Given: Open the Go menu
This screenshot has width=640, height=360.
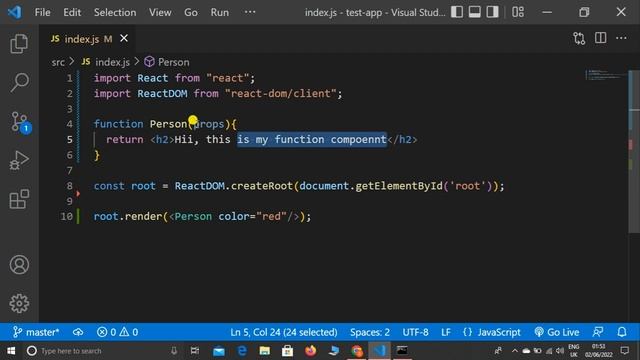Looking at the screenshot, I should tap(191, 12).
